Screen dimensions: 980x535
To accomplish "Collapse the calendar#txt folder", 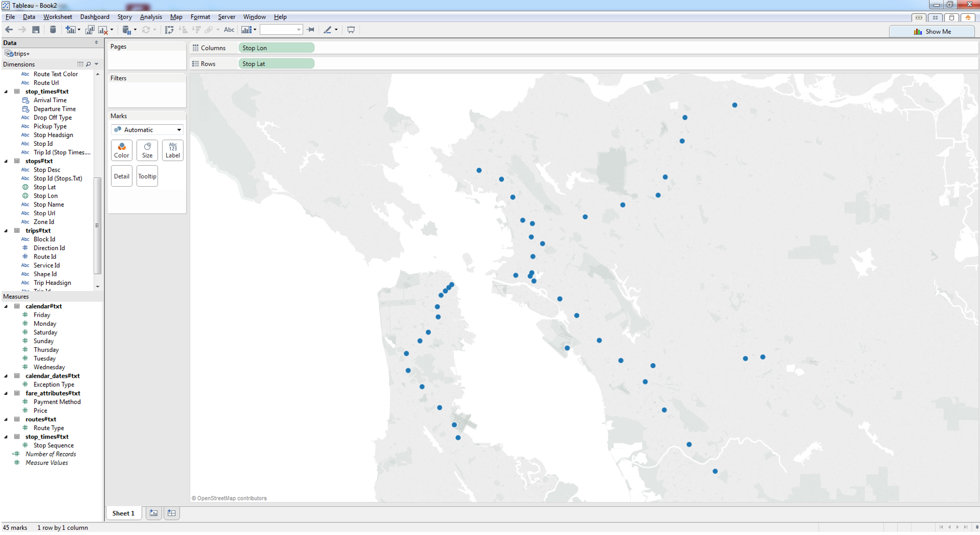I will click(6, 306).
